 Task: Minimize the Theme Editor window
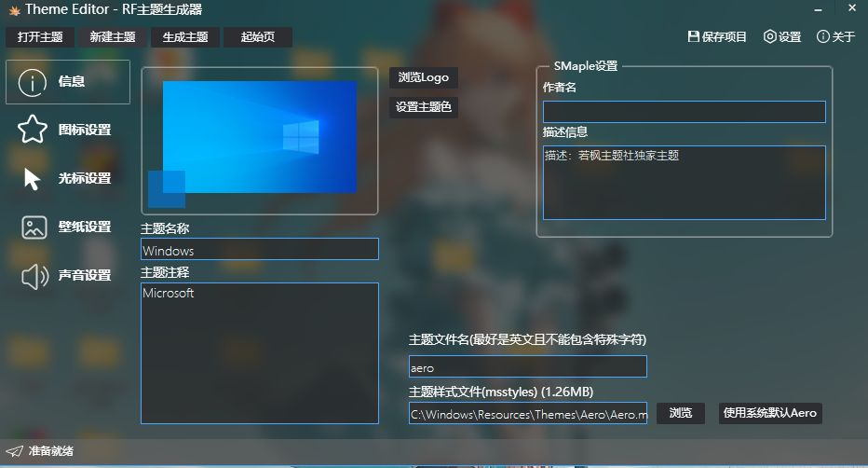[x=819, y=9]
